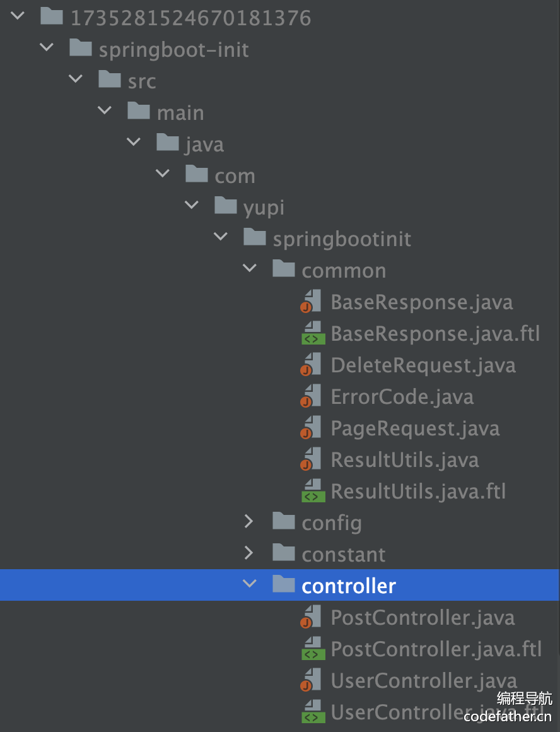Expand the config folder
Viewport: 560px width, 732px height.
click(x=249, y=522)
